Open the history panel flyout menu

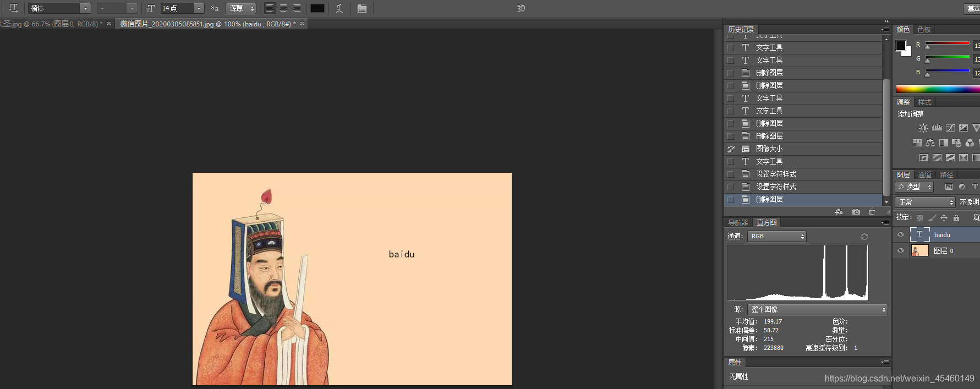click(885, 30)
